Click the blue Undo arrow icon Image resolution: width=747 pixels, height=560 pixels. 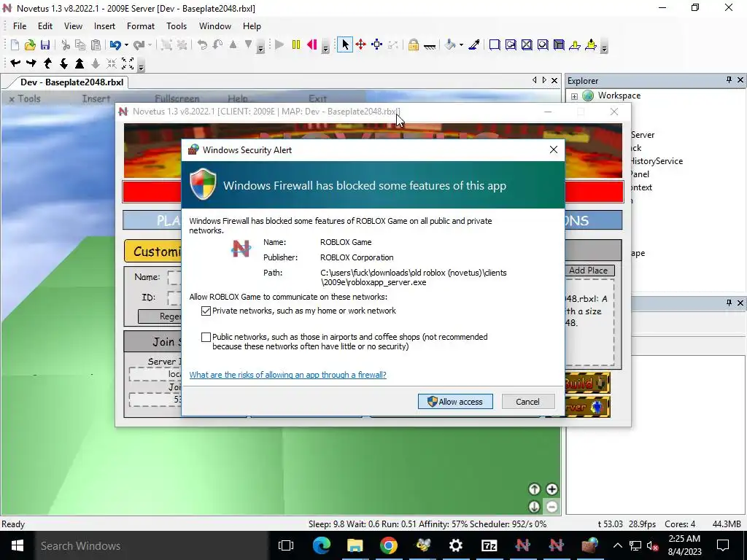click(x=115, y=44)
